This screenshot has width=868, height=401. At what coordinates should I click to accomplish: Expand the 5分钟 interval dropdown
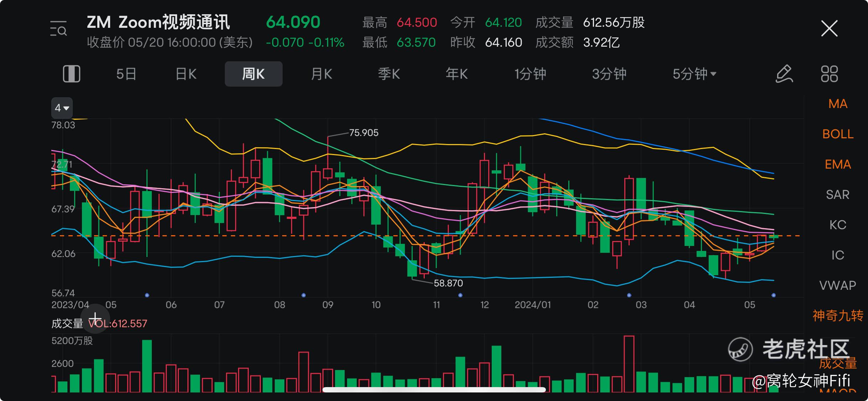(694, 74)
